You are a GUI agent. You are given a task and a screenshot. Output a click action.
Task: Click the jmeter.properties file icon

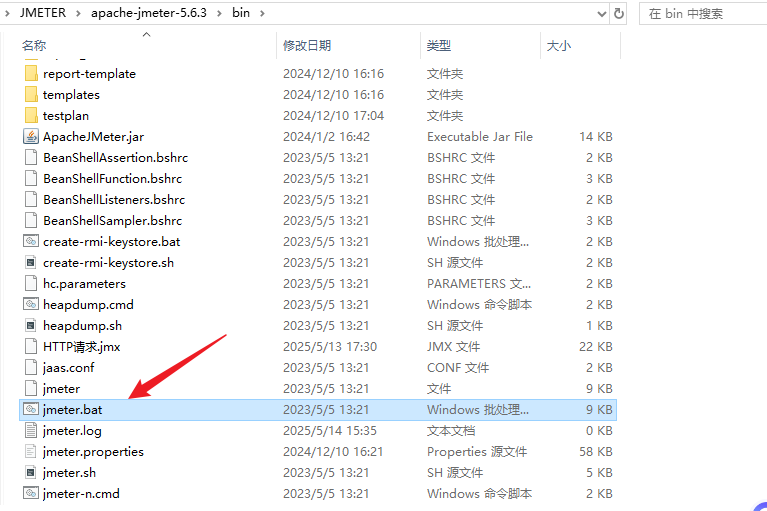point(31,451)
